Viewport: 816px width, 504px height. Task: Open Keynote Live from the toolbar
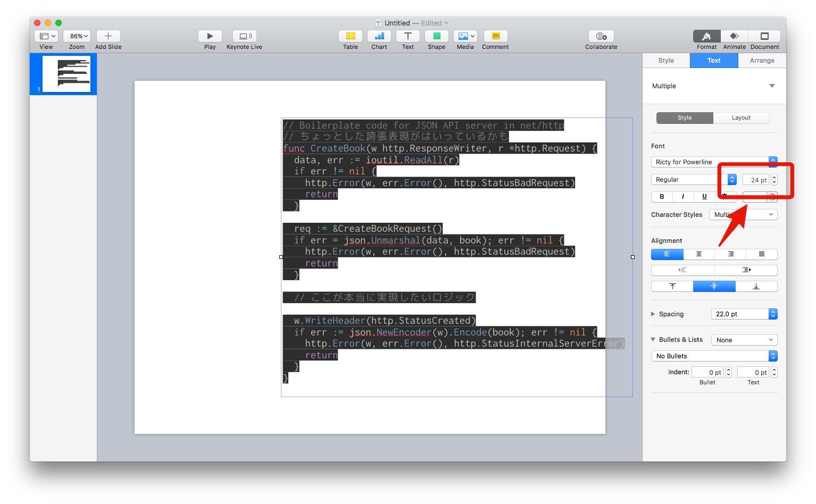(245, 36)
